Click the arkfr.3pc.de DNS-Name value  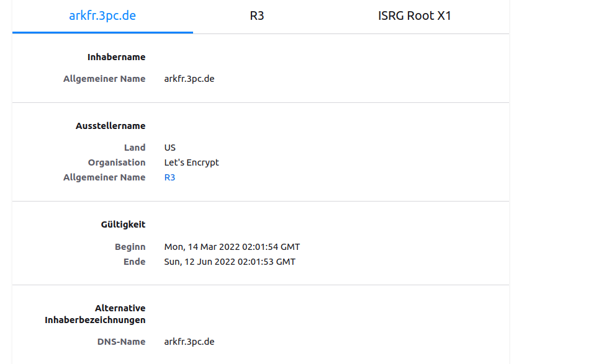pos(189,342)
